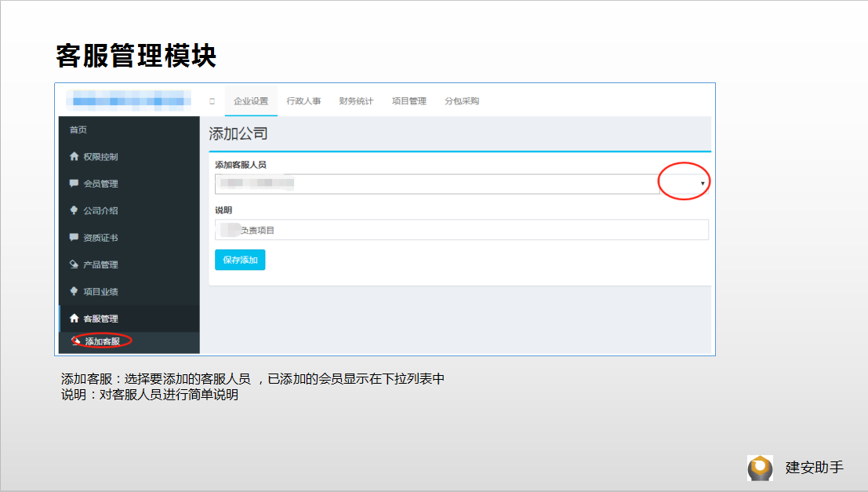Open the 添加客服人员 select box

point(462,184)
